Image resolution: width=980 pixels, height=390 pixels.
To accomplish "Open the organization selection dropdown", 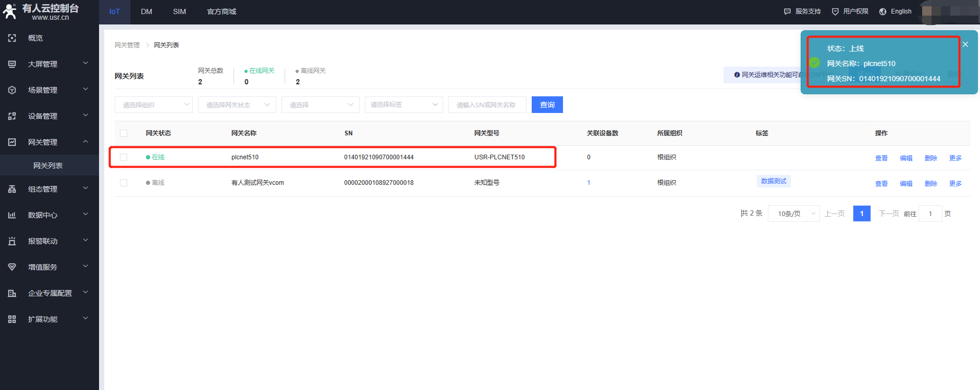I will click(153, 105).
